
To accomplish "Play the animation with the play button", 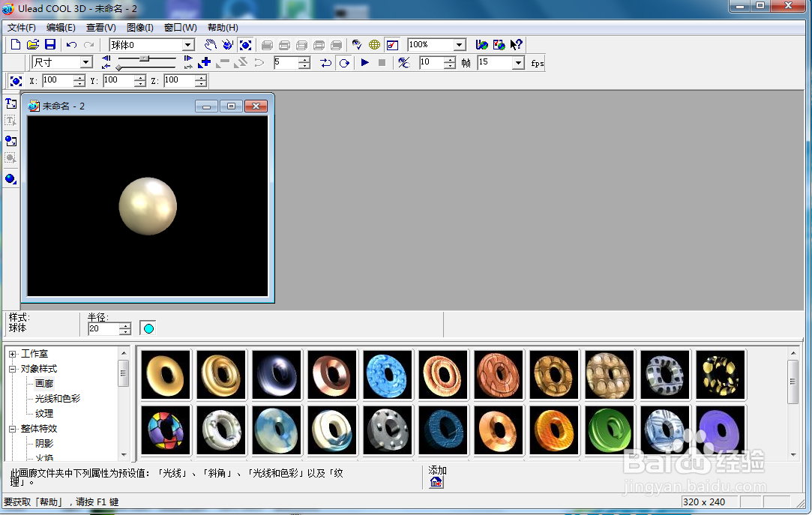I will 365,63.
